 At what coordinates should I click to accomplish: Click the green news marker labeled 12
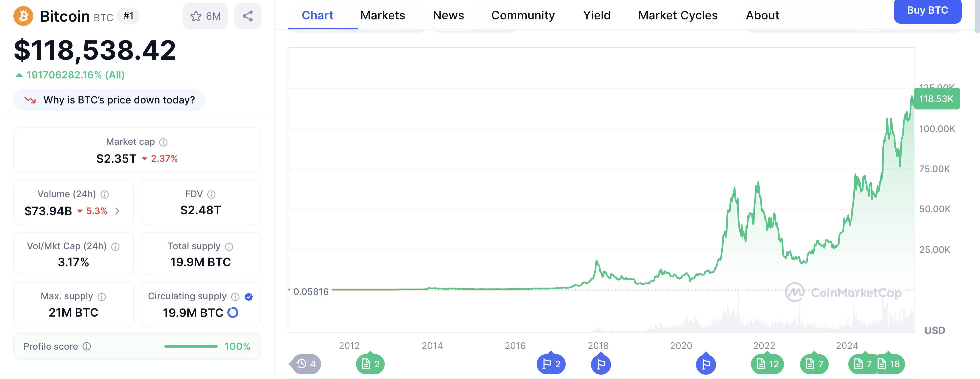point(767,364)
